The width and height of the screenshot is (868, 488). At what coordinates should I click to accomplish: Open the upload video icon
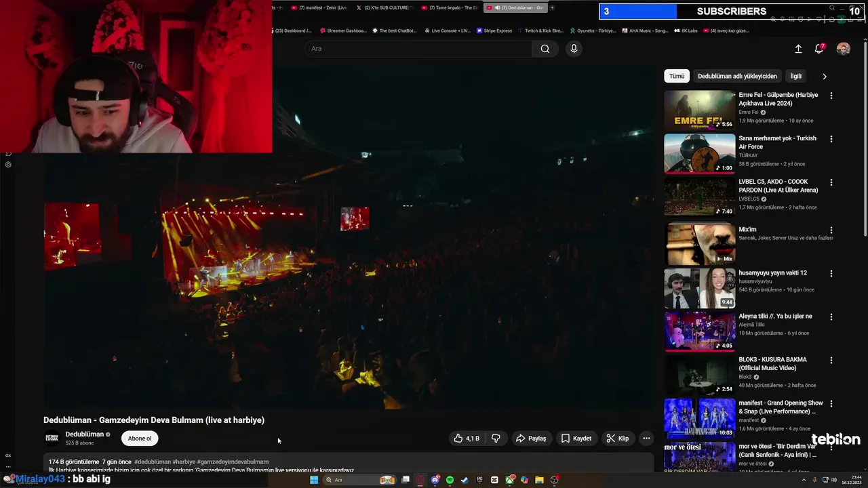pos(798,49)
